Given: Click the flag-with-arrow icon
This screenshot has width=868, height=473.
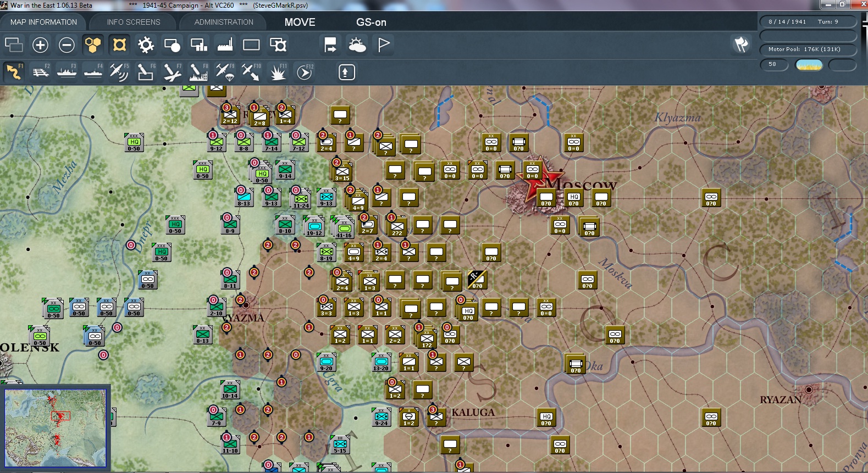Looking at the screenshot, I should tap(330, 44).
